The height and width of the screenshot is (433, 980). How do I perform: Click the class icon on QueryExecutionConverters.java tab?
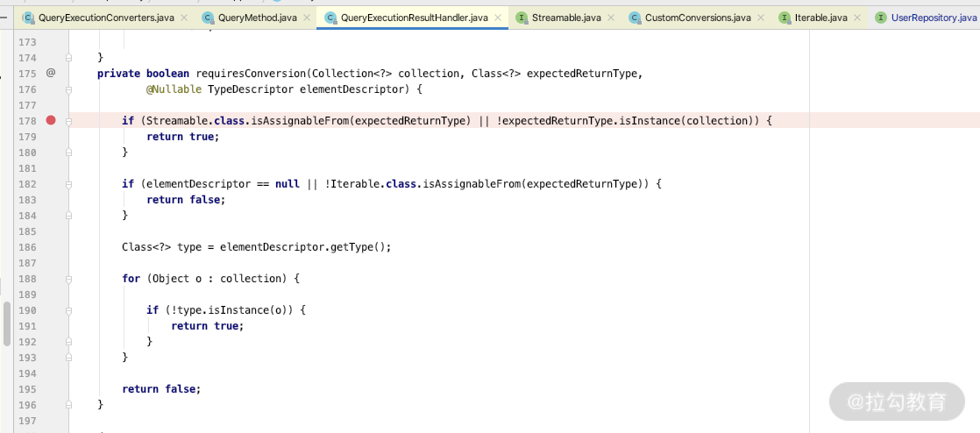(x=28, y=18)
